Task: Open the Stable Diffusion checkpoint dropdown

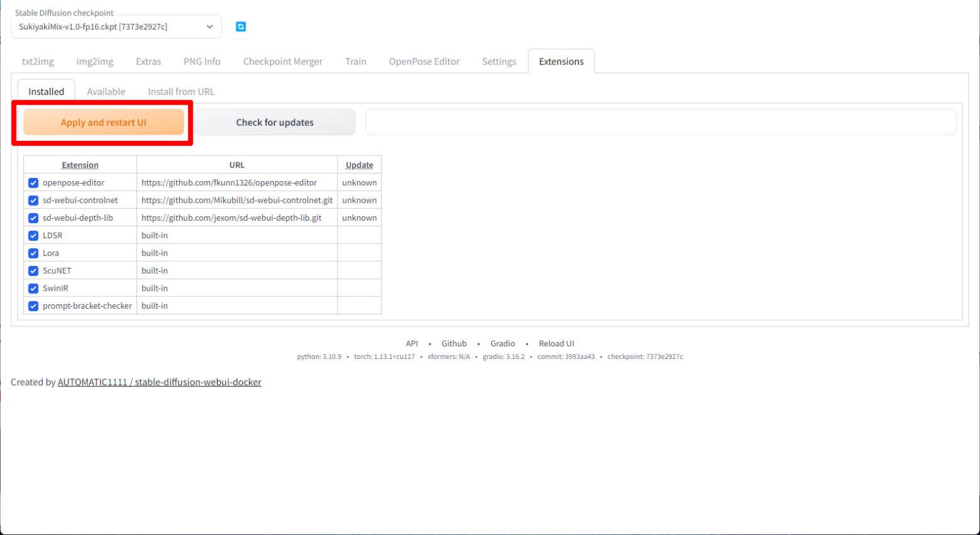Action: click(x=116, y=27)
